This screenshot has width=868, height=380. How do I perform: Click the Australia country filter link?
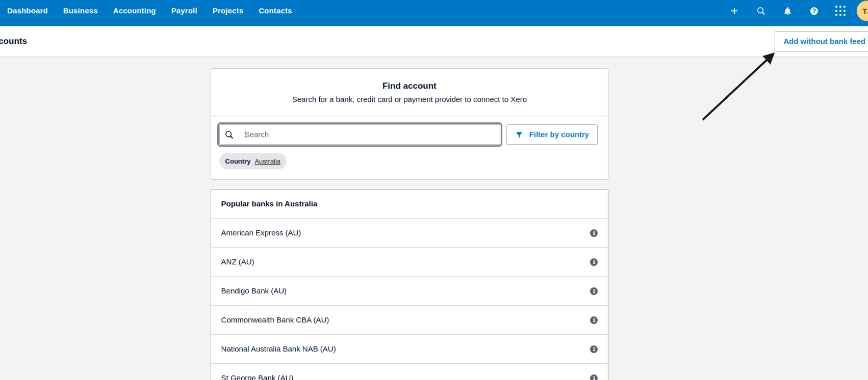click(267, 161)
